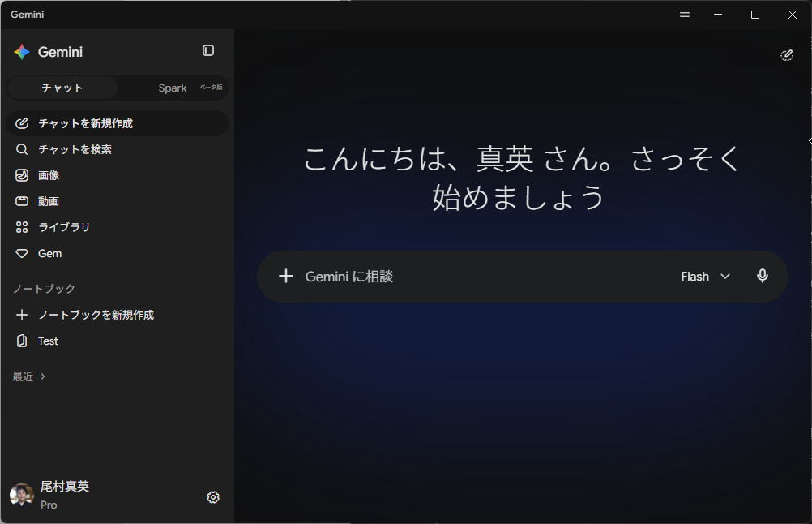Image resolution: width=812 pixels, height=524 pixels.
Task: Click the 尾村真英 account name
Action: click(x=65, y=486)
